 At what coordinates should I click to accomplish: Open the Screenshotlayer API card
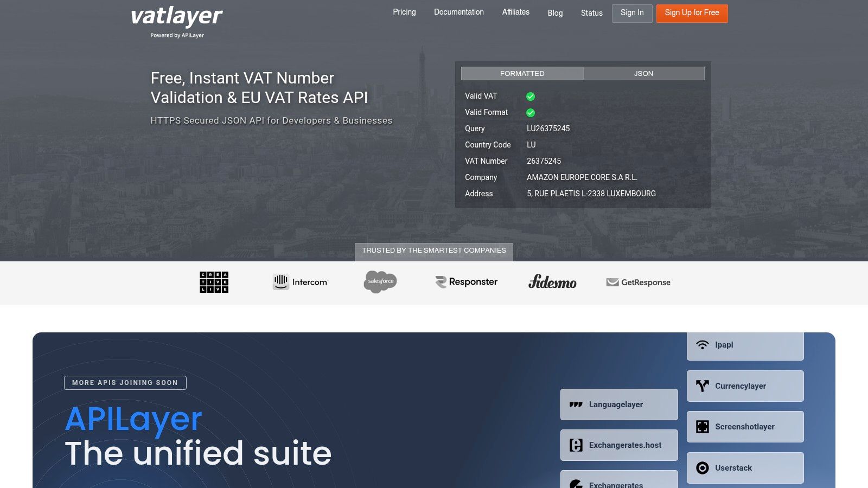[x=745, y=427]
